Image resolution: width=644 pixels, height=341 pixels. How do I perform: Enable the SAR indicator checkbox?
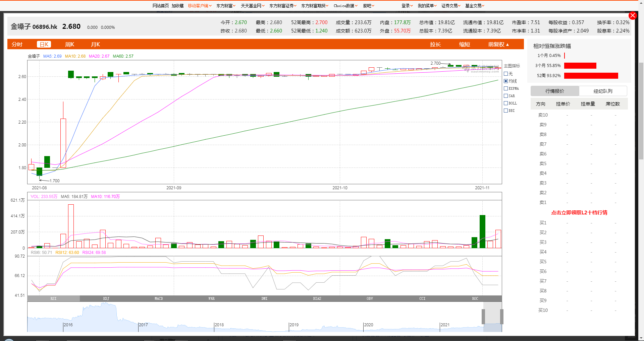click(x=506, y=96)
